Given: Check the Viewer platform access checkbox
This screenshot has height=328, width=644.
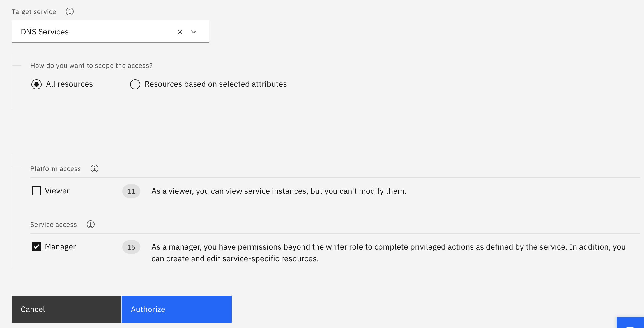Looking at the screenshot, I should pyautogui.click(x=36, y=191).
